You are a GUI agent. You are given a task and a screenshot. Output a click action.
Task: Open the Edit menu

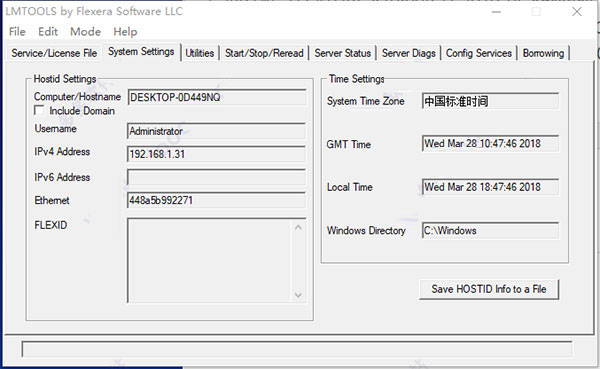[x=47, y=31]
